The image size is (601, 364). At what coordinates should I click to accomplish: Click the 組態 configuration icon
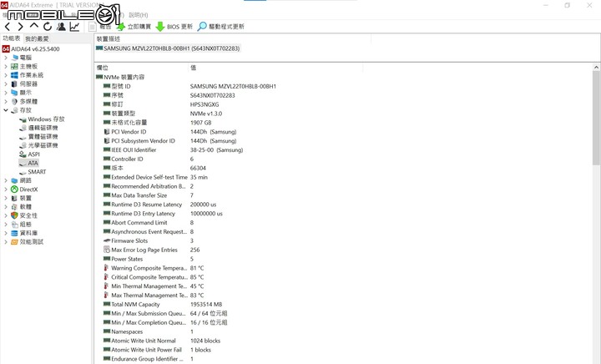click(14, 224)
